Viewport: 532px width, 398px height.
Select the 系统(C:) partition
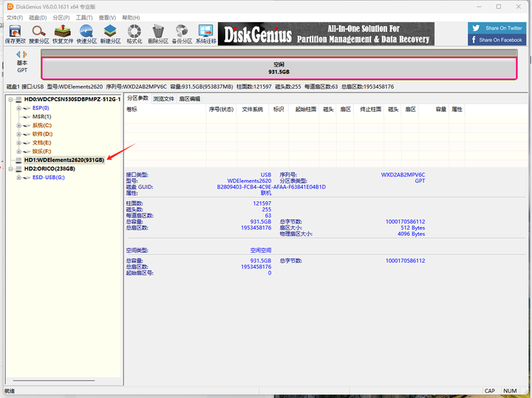click(x=42, y=125)
